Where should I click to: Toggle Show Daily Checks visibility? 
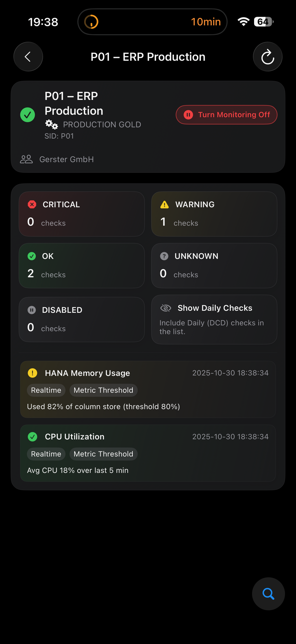214,319
